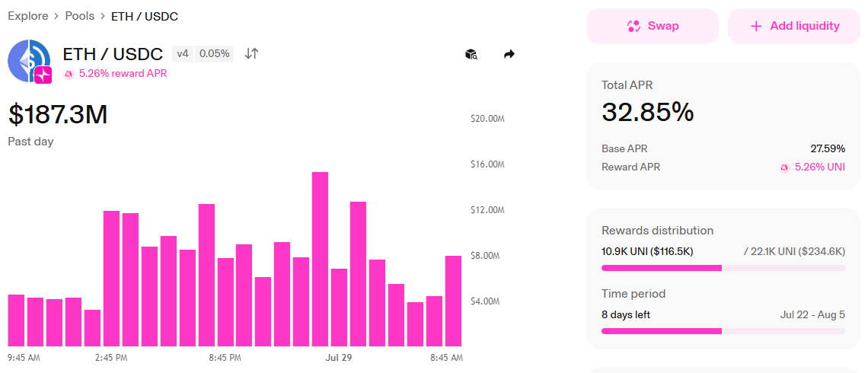Click the share arrow icon
Screen dimensions: 868x373
[509, 54]
